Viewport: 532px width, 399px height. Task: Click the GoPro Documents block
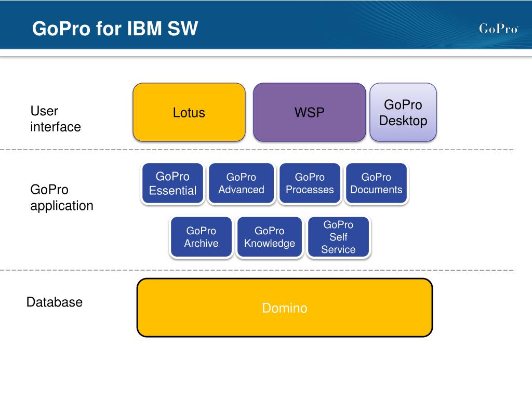[376, 183]
